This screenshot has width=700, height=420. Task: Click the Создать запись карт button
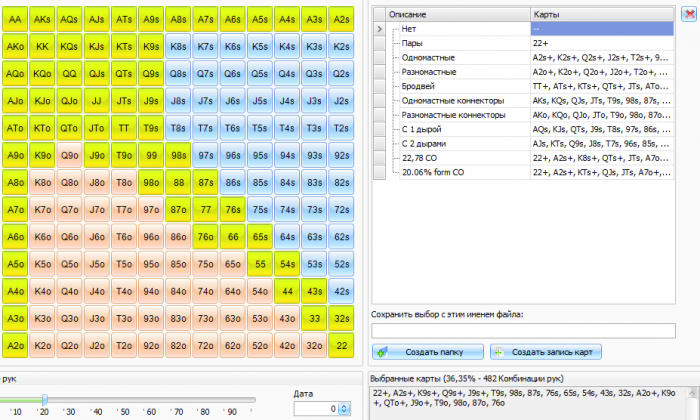coord(546,352)
